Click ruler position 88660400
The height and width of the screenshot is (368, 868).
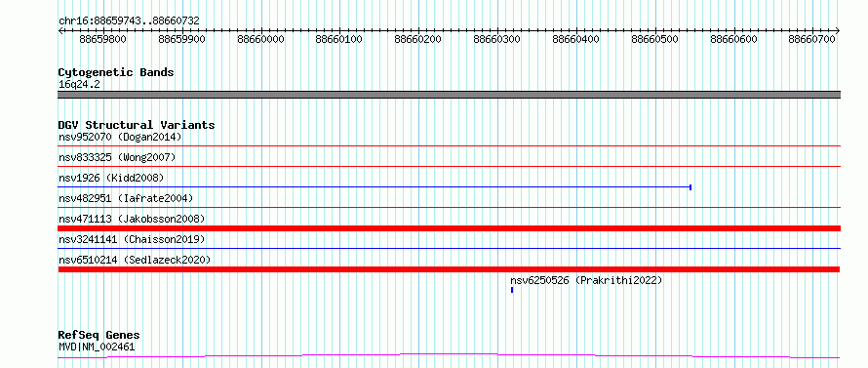click(x=575, y=39)
